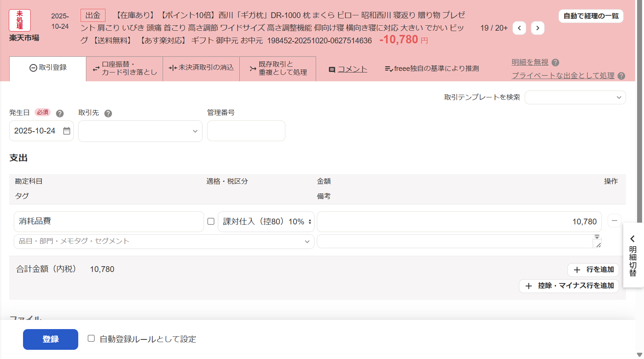Screen dimensions: 644x359
Task: Open help icon beside 取引先
Action: click(108, 114)
